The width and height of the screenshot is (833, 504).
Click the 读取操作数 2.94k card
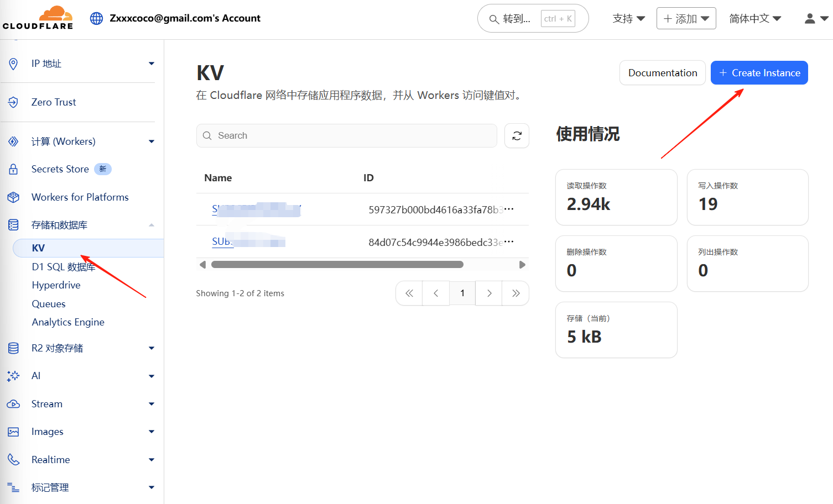(x=616, y=197)
